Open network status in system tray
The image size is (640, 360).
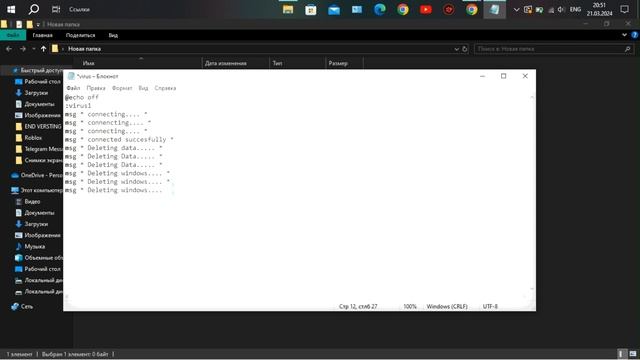point(551,9)
